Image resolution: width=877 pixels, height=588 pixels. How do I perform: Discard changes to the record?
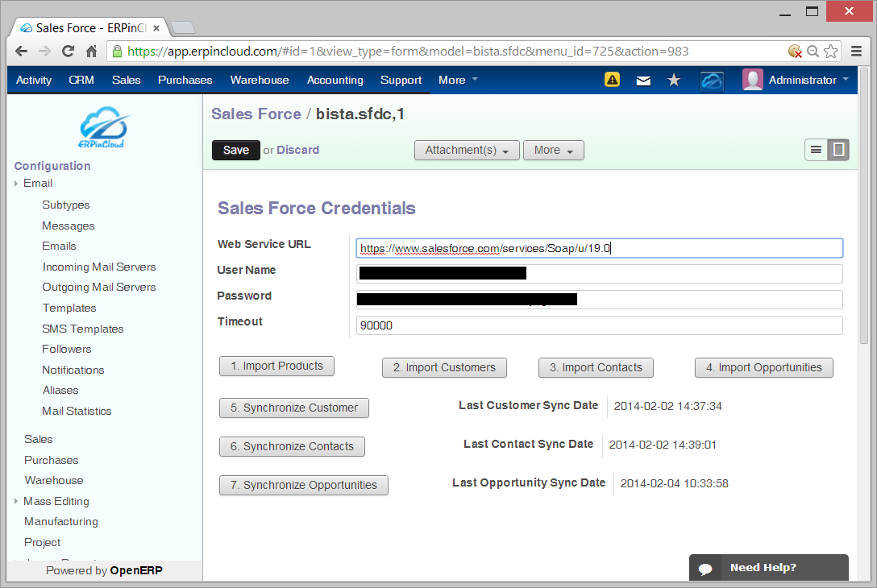tap(297, 150)
